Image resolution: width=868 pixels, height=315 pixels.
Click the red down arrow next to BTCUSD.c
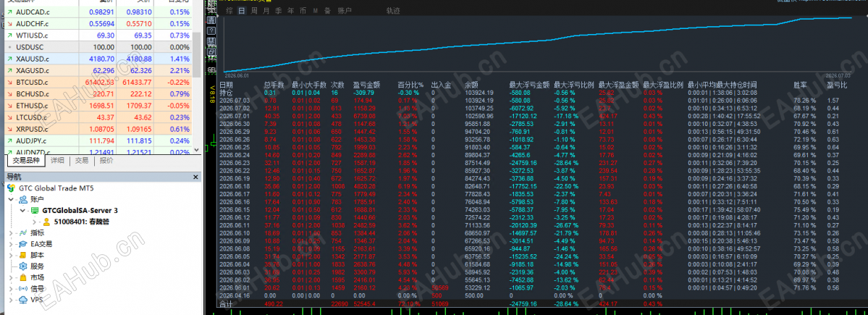pyautogui.click(x=10, y=83)
